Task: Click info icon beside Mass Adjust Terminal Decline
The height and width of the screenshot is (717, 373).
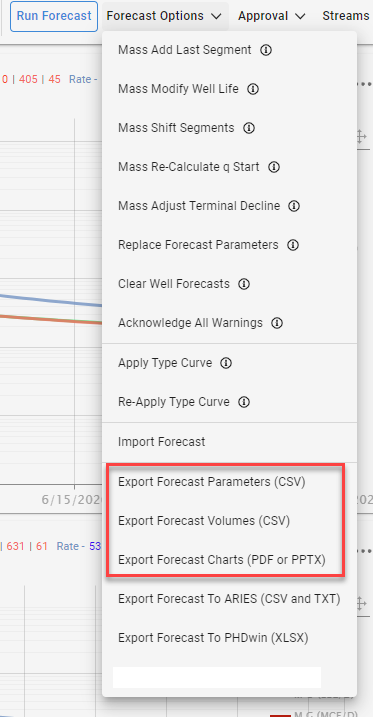Action: click(294, 206)
